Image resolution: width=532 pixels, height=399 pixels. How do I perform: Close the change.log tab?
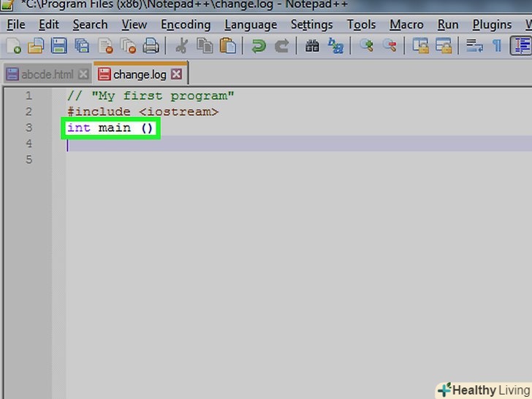[x=176, y=75]
